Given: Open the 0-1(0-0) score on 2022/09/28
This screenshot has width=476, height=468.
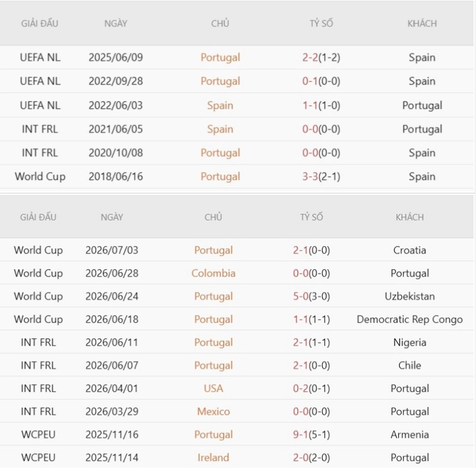Looking at the screenshot, I should click(321, 81).
